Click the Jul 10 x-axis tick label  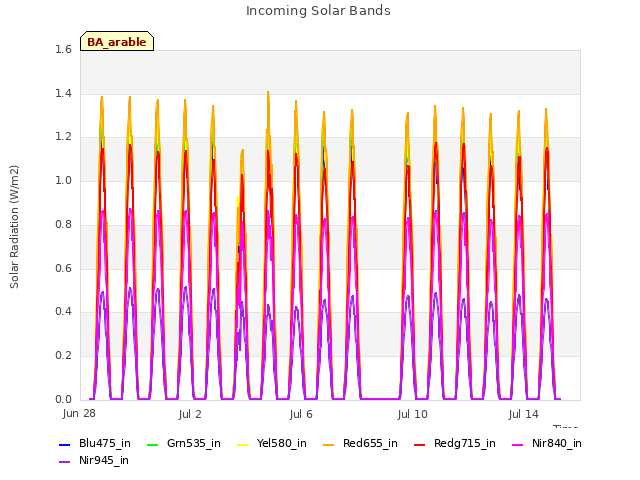pos(412,415)
